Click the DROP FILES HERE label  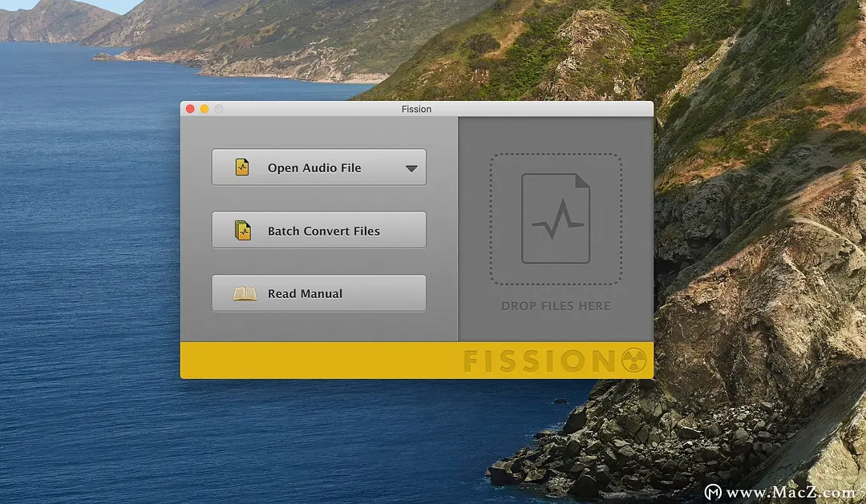click(x=556, y=306)
